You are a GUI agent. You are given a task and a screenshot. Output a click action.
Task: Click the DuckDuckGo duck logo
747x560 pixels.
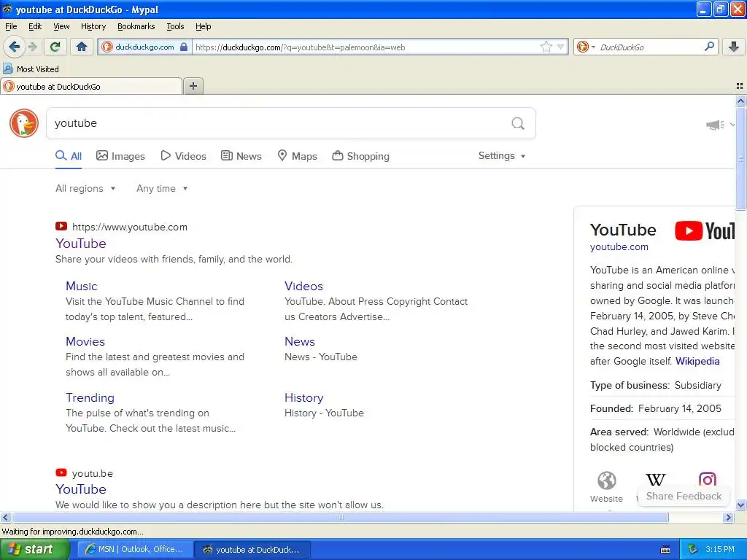[24, 122]
